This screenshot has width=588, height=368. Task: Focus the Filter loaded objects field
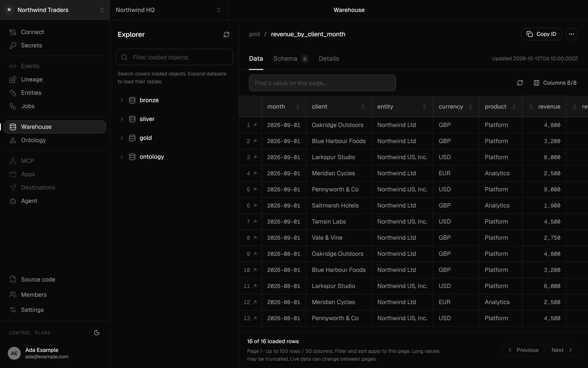(x=174, y=57)
